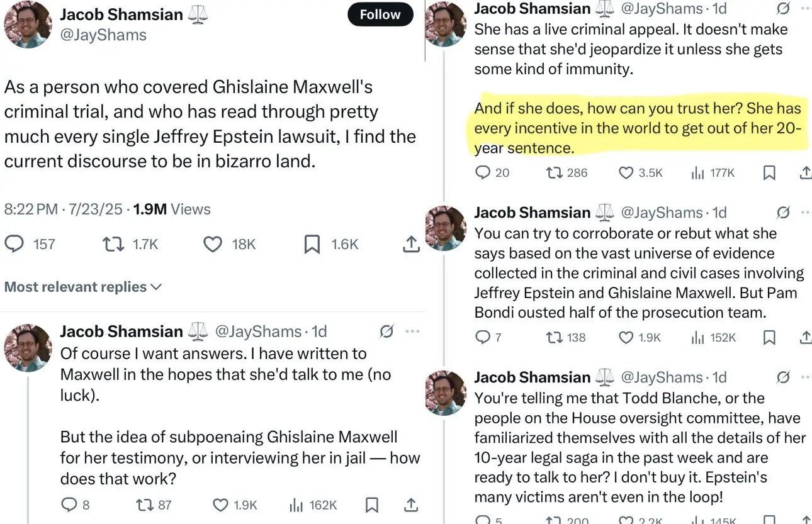This screenshot has height=524, width=812.
Task: Open Jacob Shamsian's main profile avatar
Action: (x=28, y=25)
